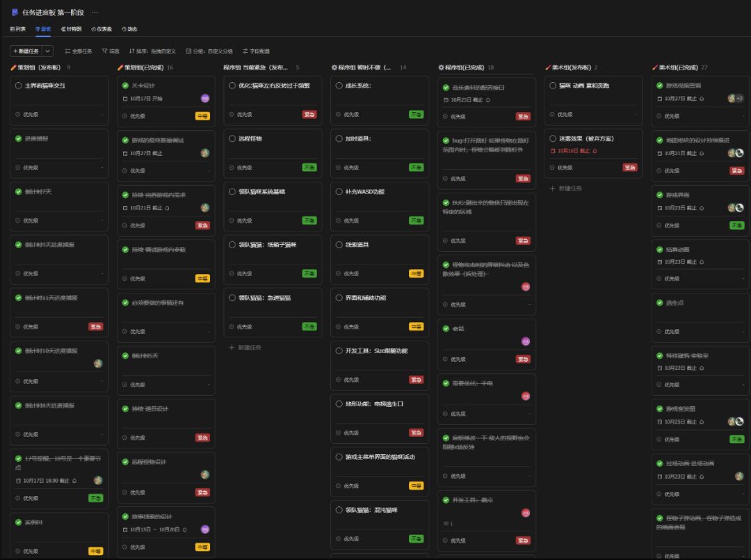Click the green 不急 tag on 成长系统 card

tap(417, 115)
